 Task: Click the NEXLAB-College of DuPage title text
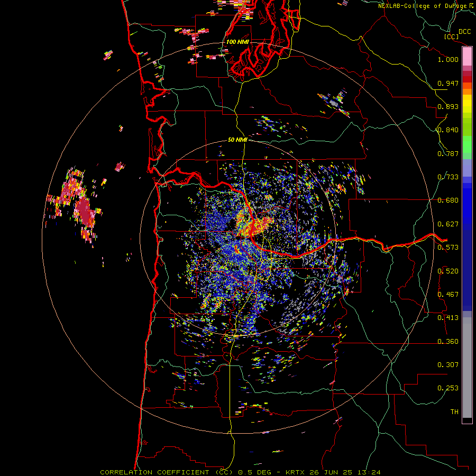[x=422, y=6]
